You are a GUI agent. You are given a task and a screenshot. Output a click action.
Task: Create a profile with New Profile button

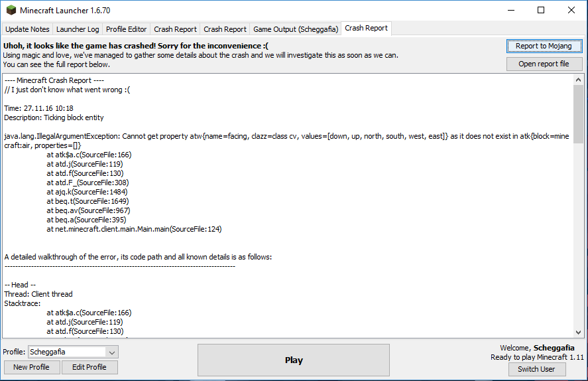[x=32, y=367]
